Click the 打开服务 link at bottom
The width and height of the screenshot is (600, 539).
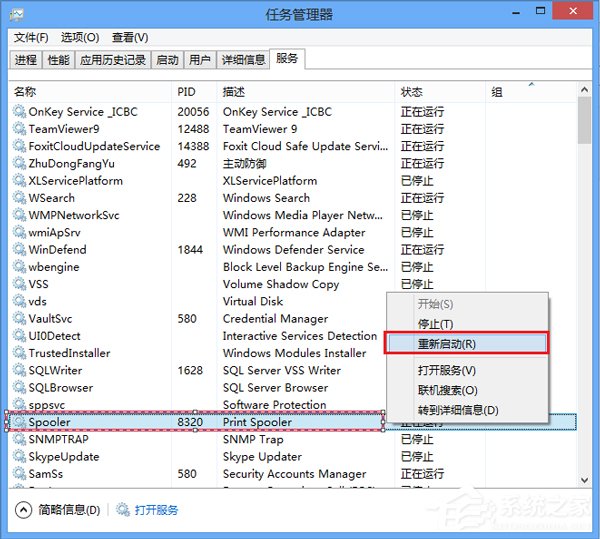(x=156, y=510)
